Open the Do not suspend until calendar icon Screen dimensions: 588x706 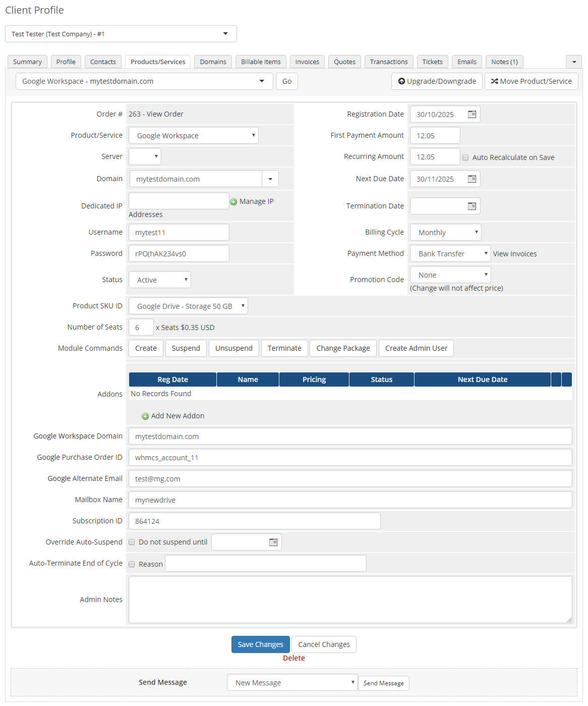[x=273, y=541]
